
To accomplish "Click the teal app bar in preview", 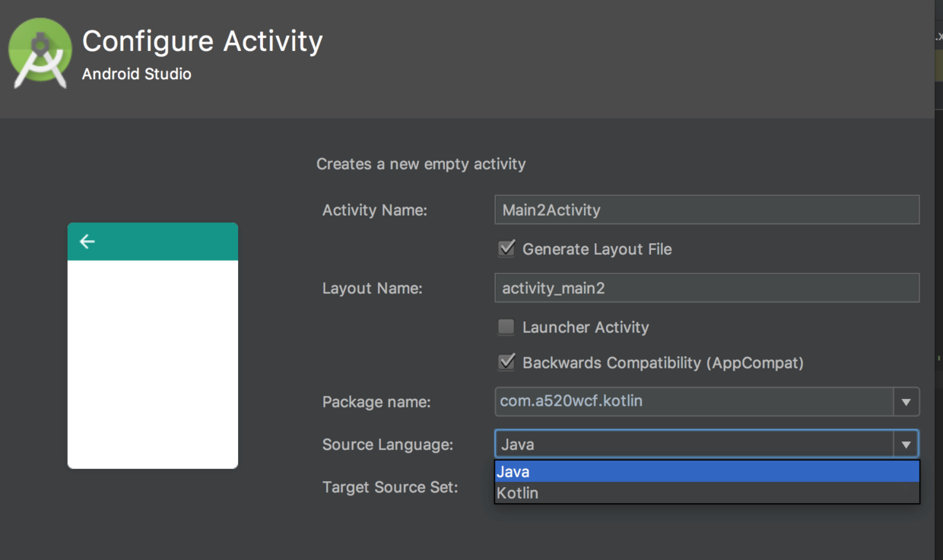I will pos(167,242).
